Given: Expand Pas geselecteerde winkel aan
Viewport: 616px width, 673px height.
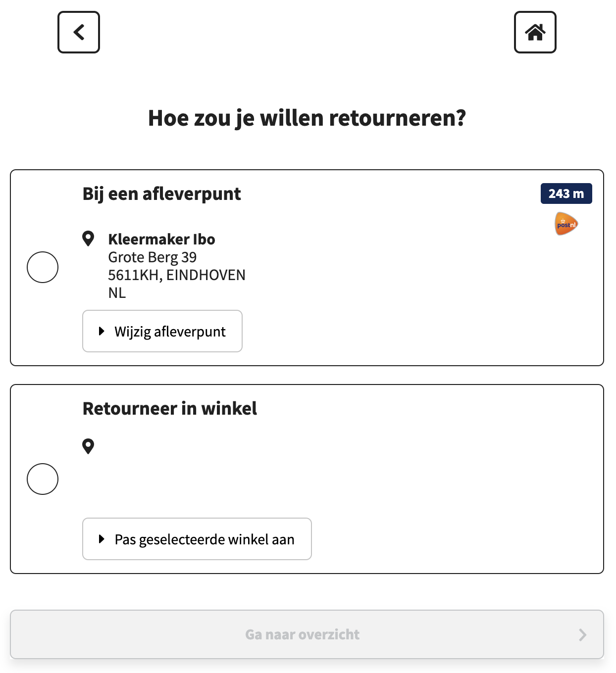Looking at the screenshot, I should pos(197,539).
